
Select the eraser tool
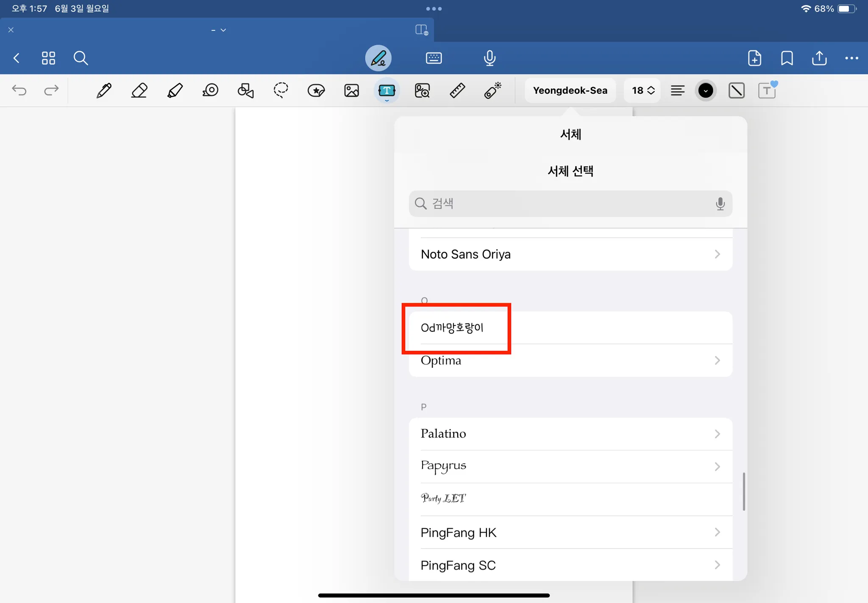click(x=139, y=90)
